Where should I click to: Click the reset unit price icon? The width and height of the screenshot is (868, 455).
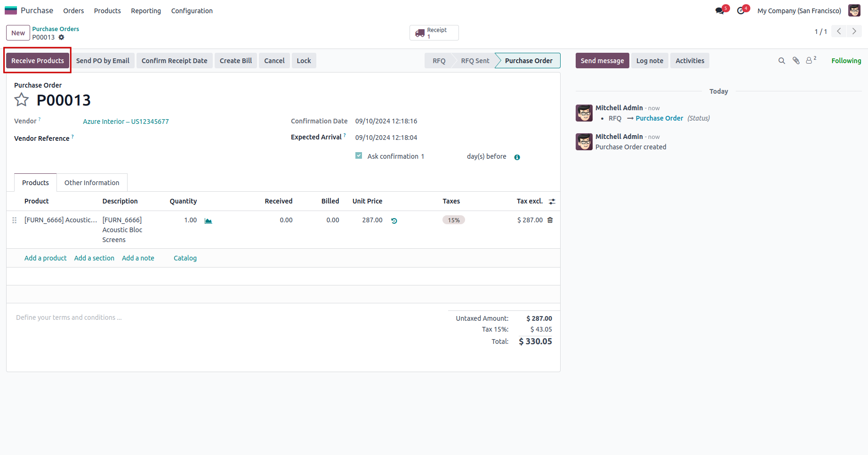point(394,220)
